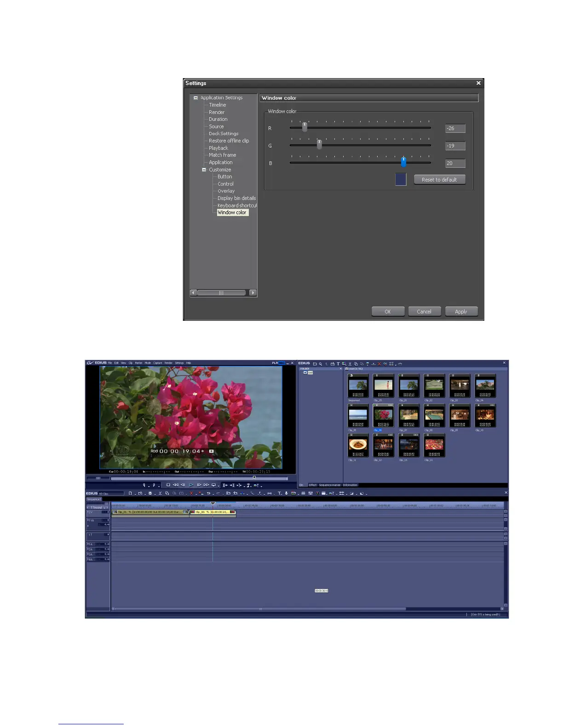The image size is (563, 728).
Task: Step to previous frame in player
Action: pos(183,485)
